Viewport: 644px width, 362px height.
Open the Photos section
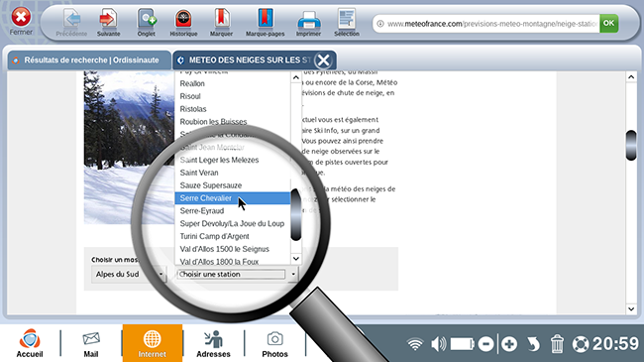[274, 343]
